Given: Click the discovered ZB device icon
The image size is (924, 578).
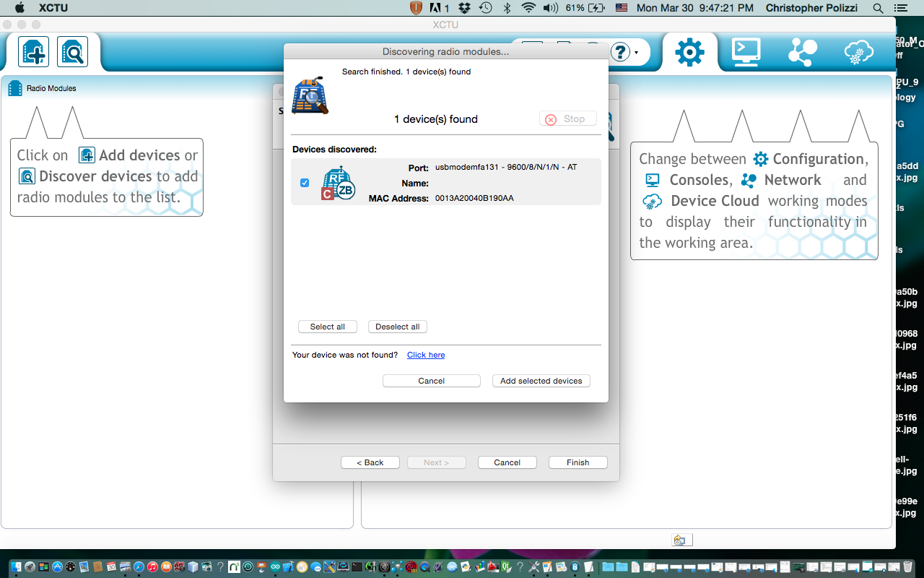Looking at the screenshot, I should tap(339, 183).
